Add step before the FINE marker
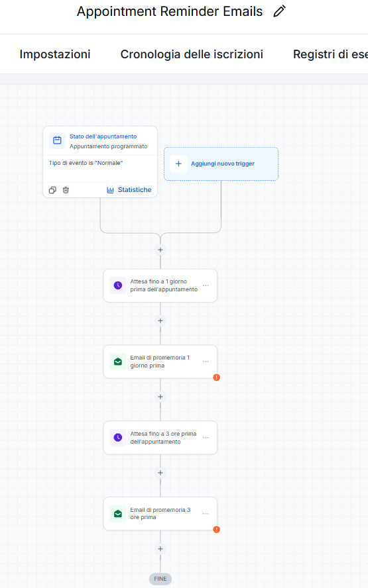The width and height of the screenshot is (368, 588). point(160,549)
